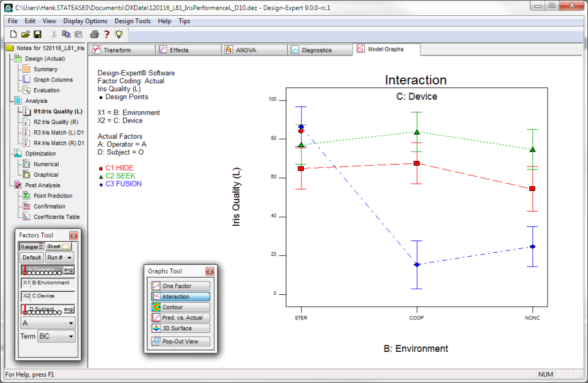Expand the Term BC dropdown
The image size is (588, 383).
coord(56,337)
